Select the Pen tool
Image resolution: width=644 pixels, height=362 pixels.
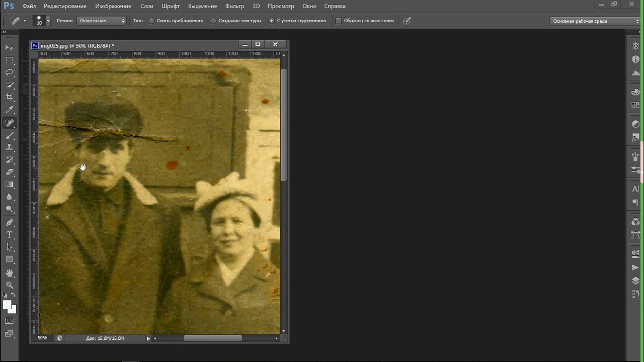pos(10,223)
